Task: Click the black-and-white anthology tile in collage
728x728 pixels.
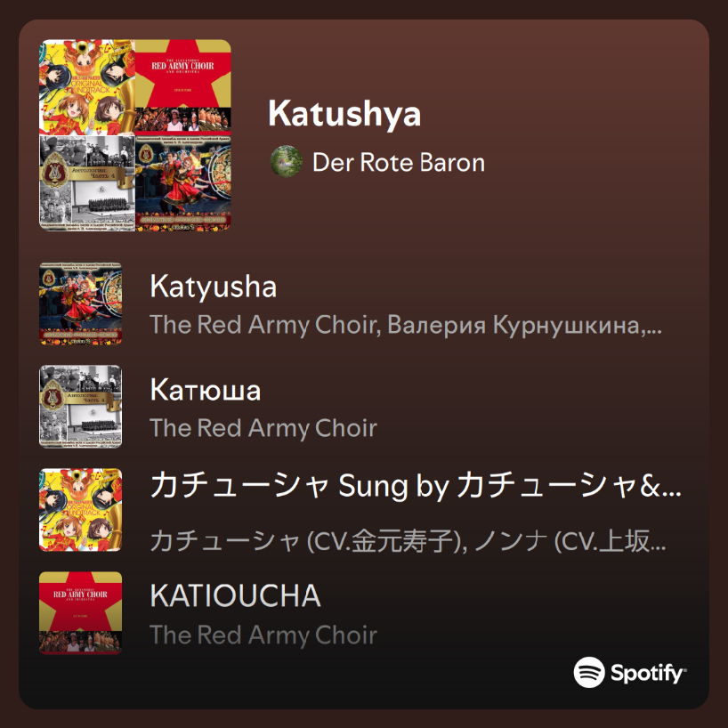Action: tap(87, 183)
